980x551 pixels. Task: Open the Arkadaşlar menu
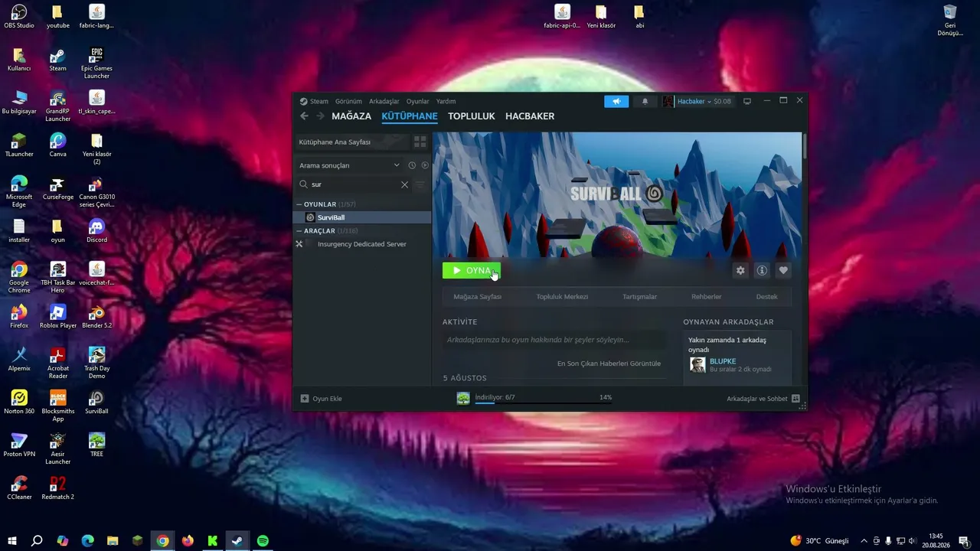point(384,101)
